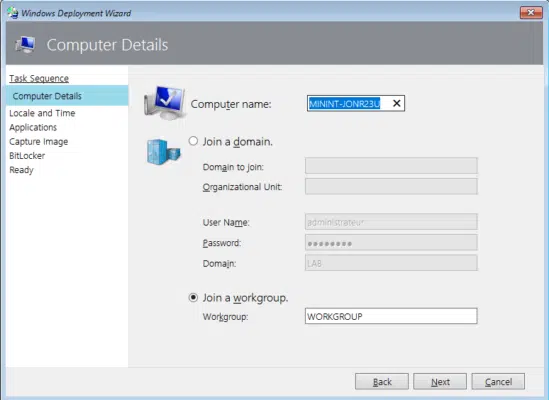Image resolution: width=549 pixels, height=400 pixels.
Task: Close the Windows Deployment Wizard window
Action: coord(531,13)
